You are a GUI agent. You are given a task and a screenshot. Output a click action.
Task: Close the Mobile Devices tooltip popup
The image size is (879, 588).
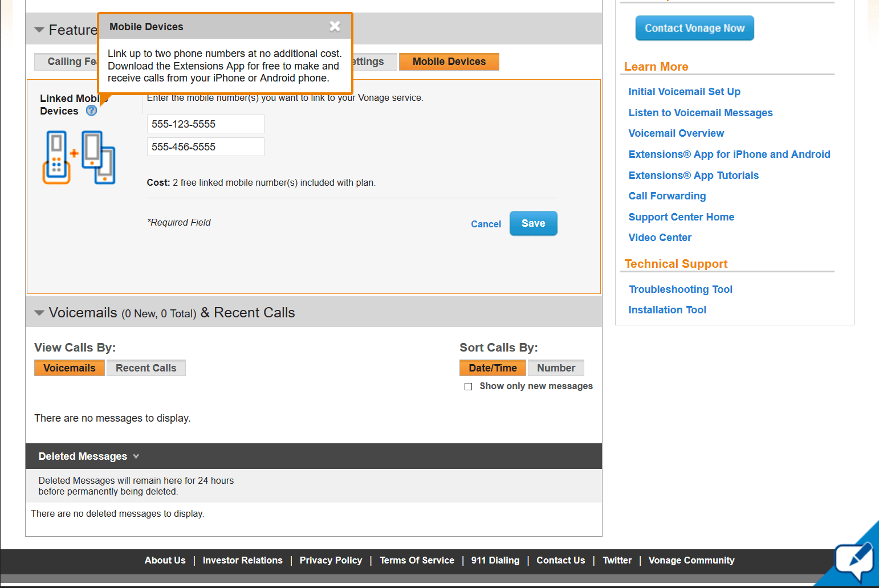(x=335, y=26)
